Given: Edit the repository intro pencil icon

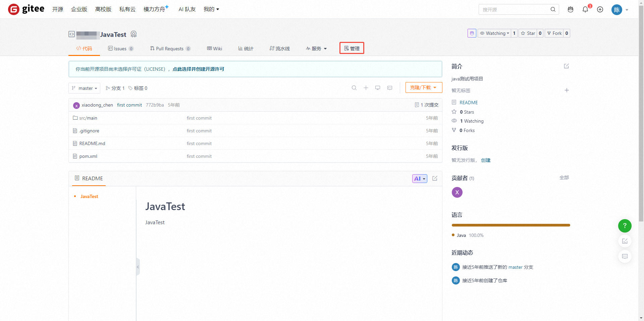Looking at the screenshot, I should (567, 66).
